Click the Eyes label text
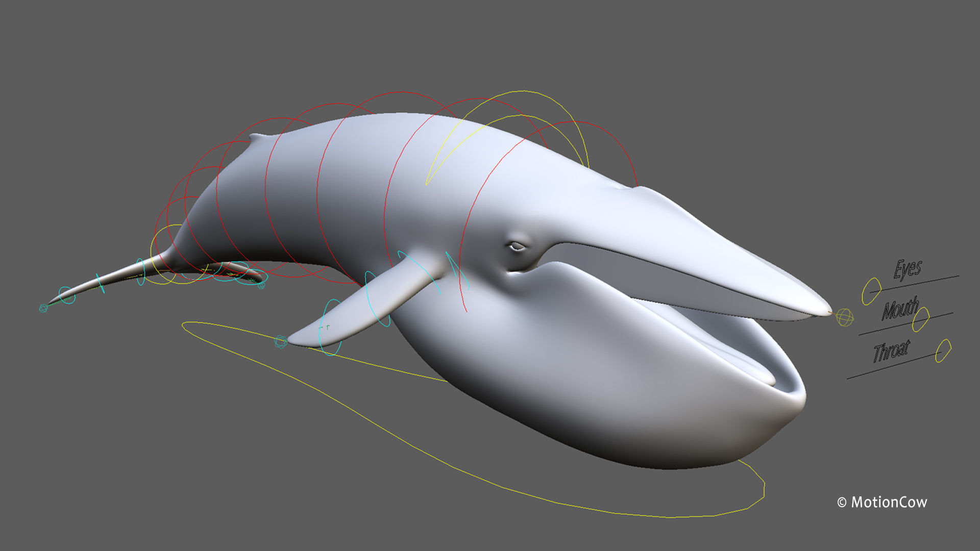 908,269
